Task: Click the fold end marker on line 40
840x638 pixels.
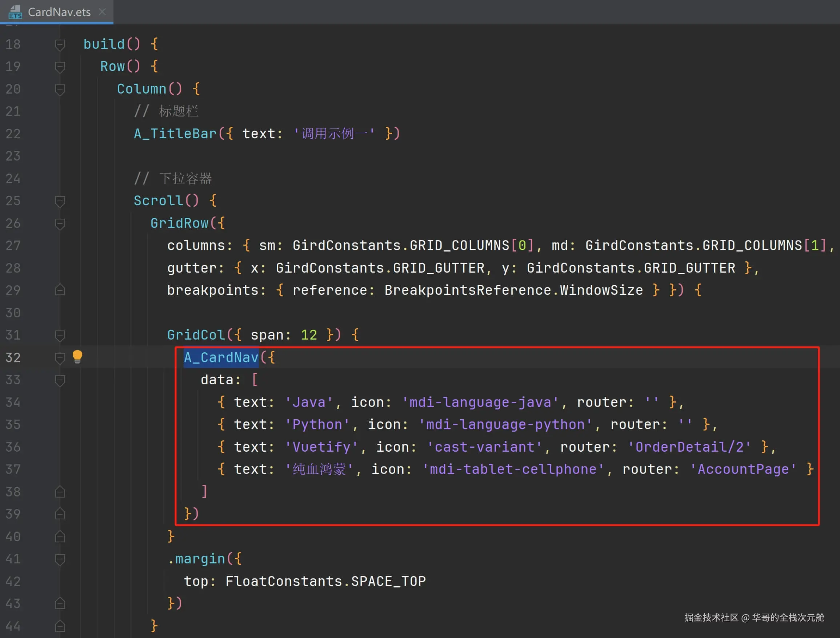Action: (x=60, y=536)
